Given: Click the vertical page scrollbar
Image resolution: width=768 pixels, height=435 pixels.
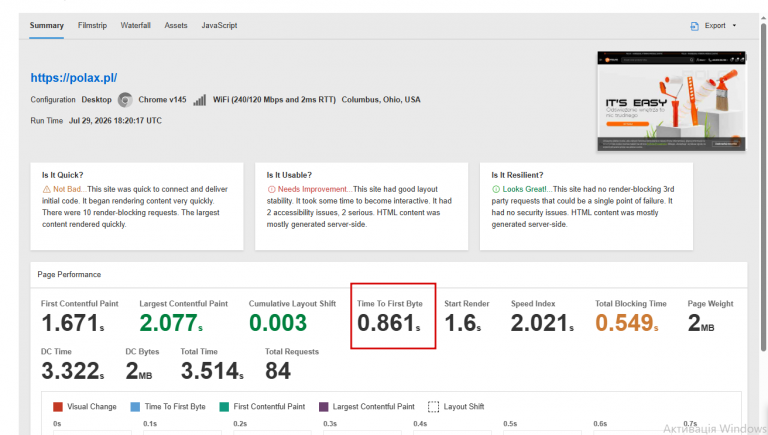Looking at the screenshot, I should click(x=763, y=186).
